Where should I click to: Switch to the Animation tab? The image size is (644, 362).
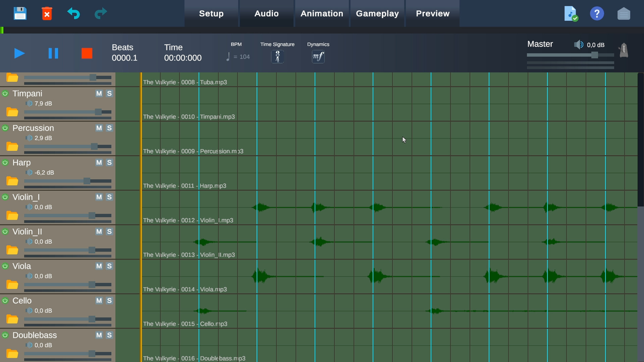[322, 13]
